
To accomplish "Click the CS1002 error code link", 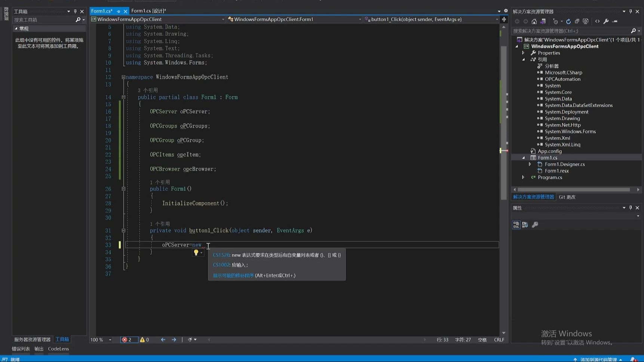I will (x=221, y=265).
